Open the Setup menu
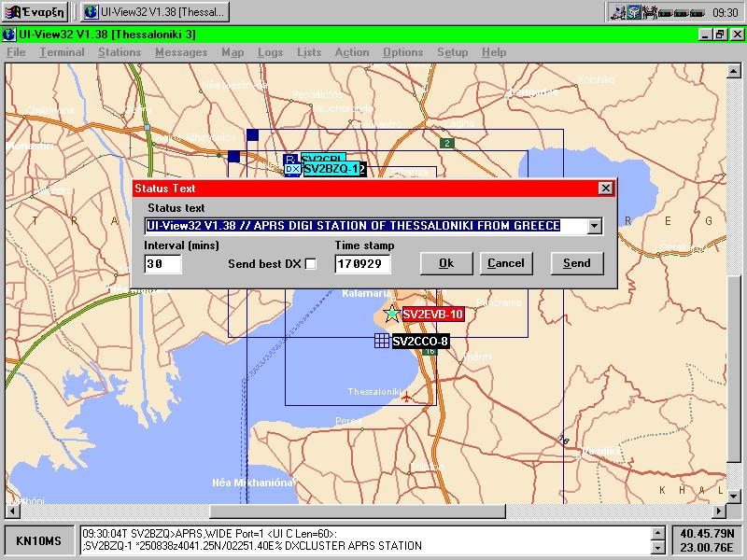 [x=452, y=52]
